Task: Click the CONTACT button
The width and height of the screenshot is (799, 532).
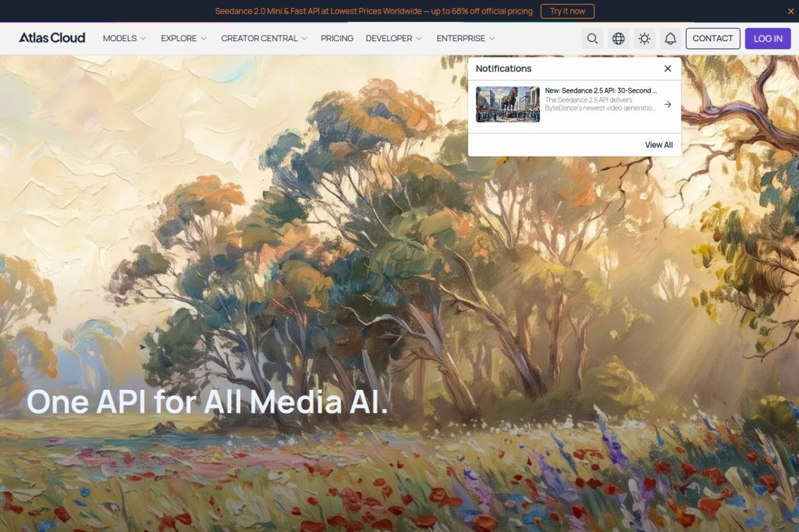Action: pos(713,39)
